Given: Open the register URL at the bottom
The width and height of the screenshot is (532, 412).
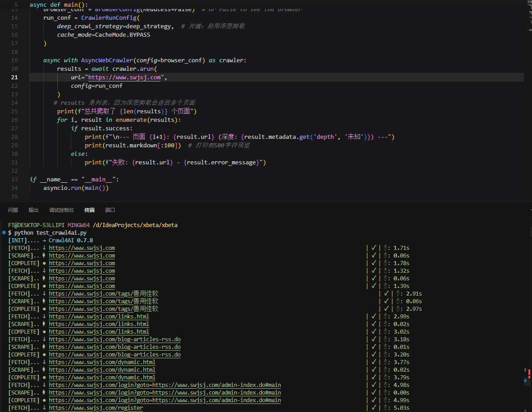Looking at the screenshot, I should [x=96, y=408].
